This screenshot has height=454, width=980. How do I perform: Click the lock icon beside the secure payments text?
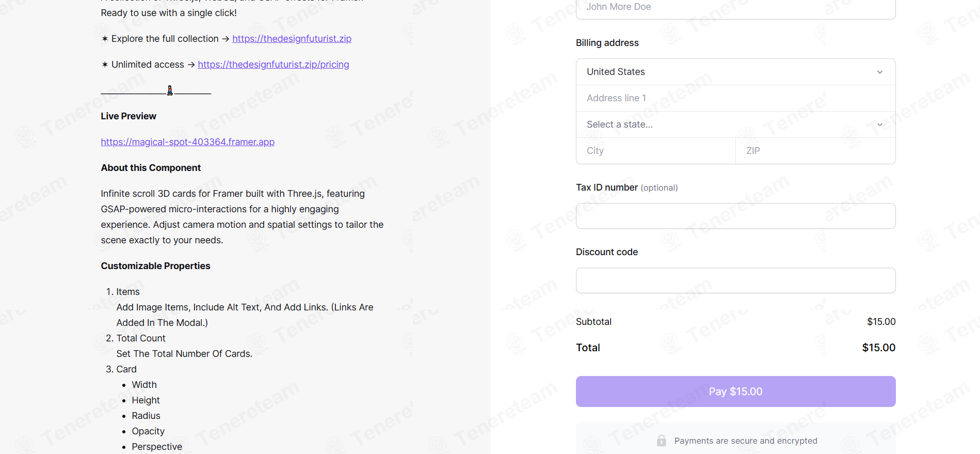661,441
